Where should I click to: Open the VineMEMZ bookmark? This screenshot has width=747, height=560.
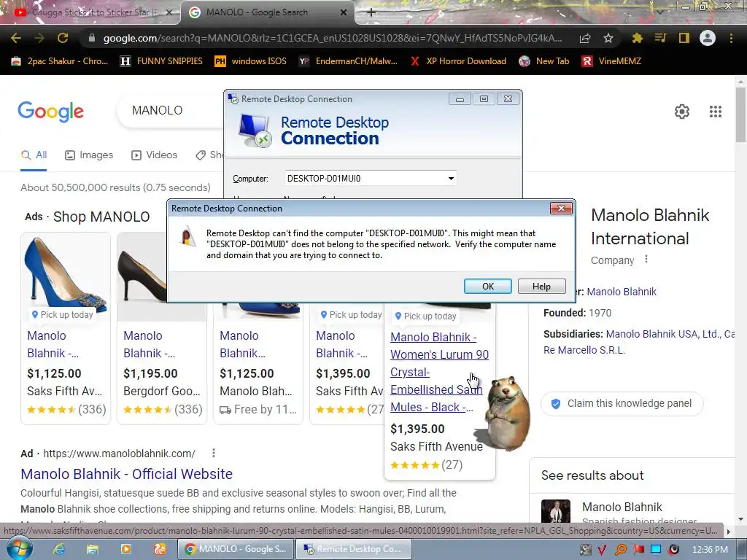(x=612, y=61)
